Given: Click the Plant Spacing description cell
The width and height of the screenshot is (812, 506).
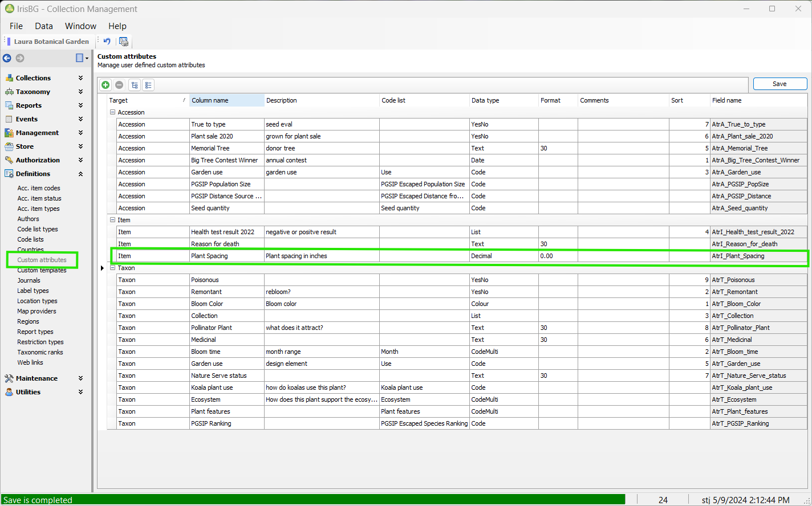Looking at the screenshot, I should pos(322,256).
